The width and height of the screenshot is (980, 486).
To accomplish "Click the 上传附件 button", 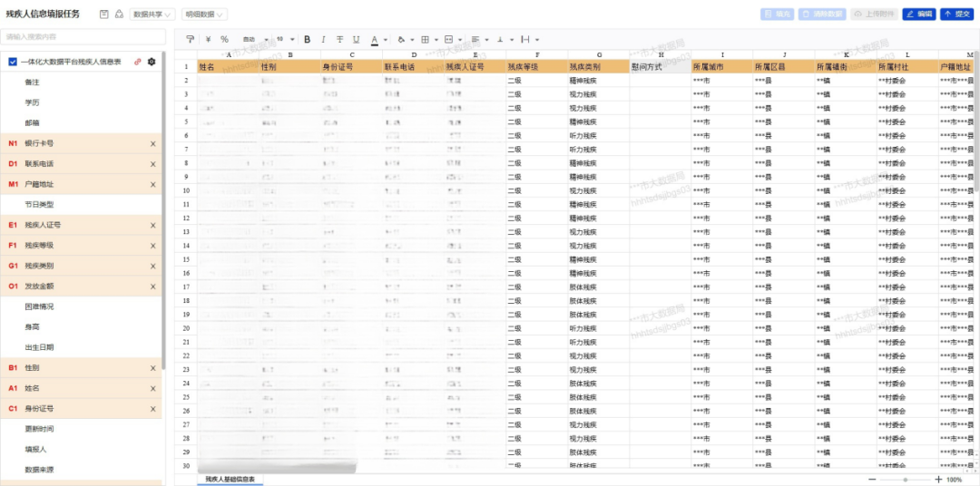I will (874, 14).
